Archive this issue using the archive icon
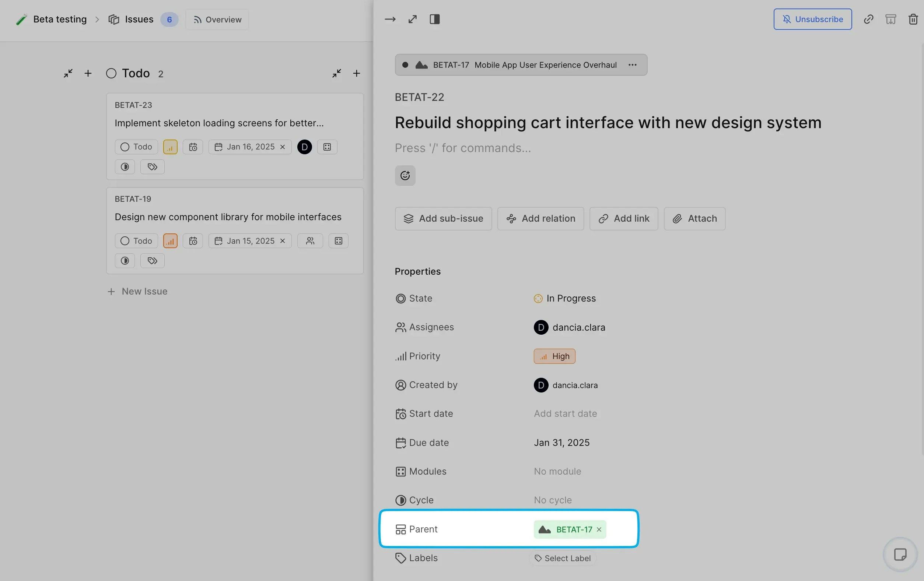The image size is (924, 581). [x=890, y=19]
